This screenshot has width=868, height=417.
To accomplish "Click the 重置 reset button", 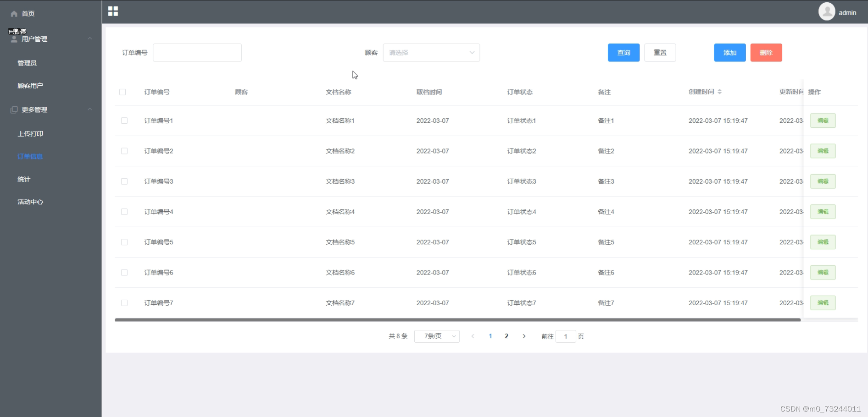I will pyautogui.click(x=660, y=53).
